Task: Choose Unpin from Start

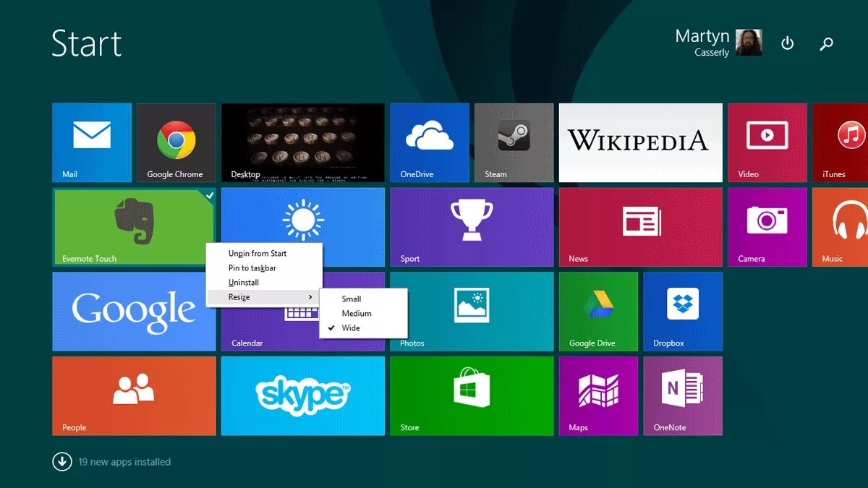Action: [264, 254]
